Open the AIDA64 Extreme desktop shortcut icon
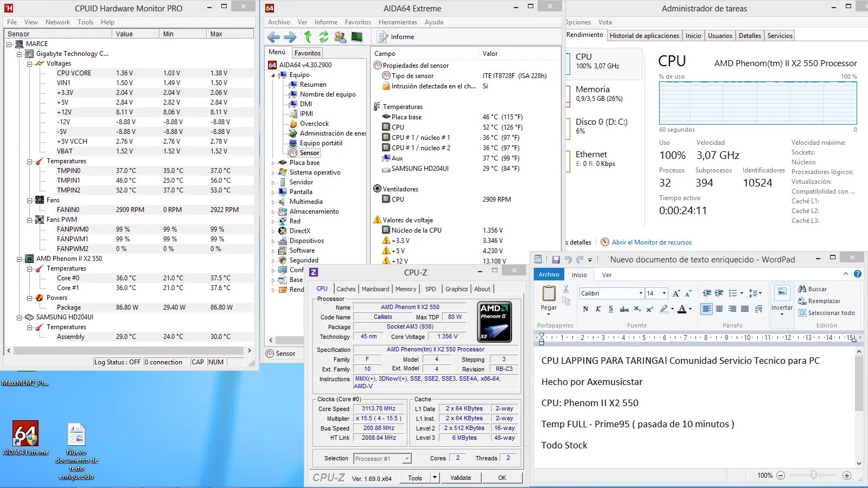This screenshot has height=488, width=868. pos(25,438)
